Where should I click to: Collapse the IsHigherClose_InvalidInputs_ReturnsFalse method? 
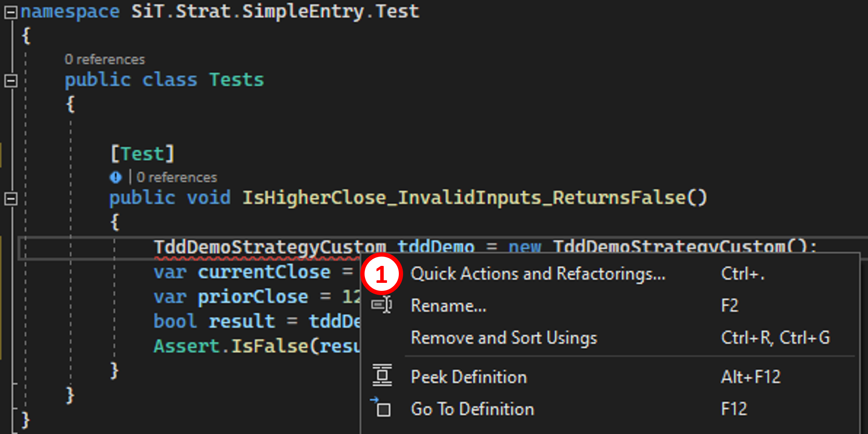[11, 198]
